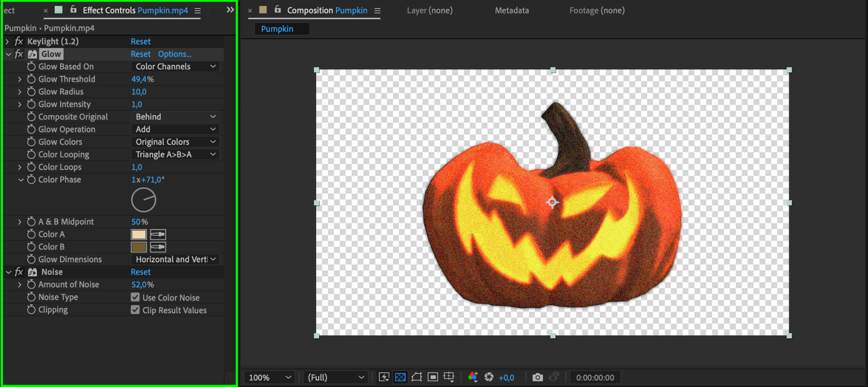Toggle the Glow Threshold stopwatch
The width and height of the screenshot is (868, 387).
[x=31, y=79]
